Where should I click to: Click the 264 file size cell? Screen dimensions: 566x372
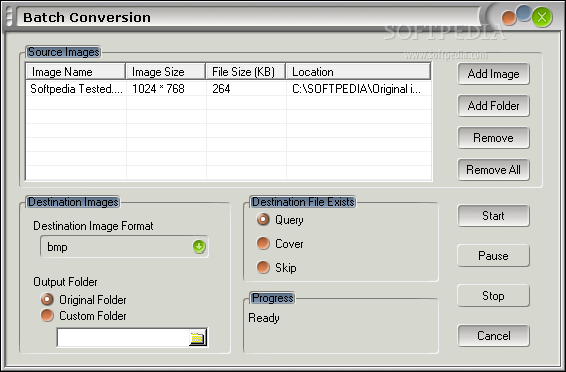247,89
